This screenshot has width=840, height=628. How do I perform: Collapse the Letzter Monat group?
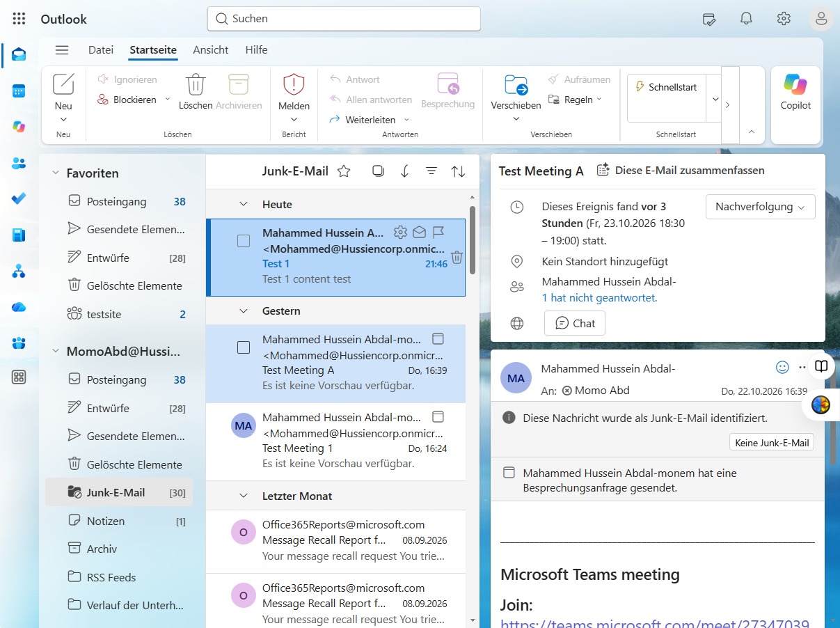(244, 496)
